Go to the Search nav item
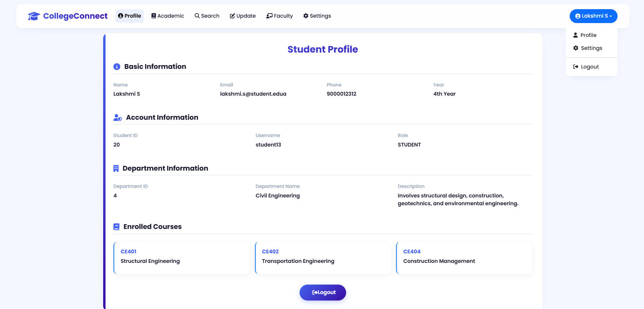644x309 pixels. (x=207, y=16)
